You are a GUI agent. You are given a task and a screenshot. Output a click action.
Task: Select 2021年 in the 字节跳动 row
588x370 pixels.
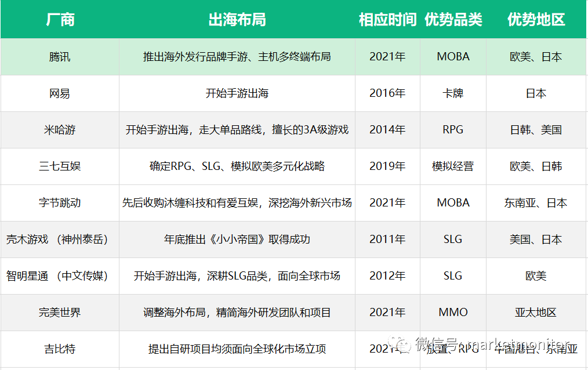point(387,203)
